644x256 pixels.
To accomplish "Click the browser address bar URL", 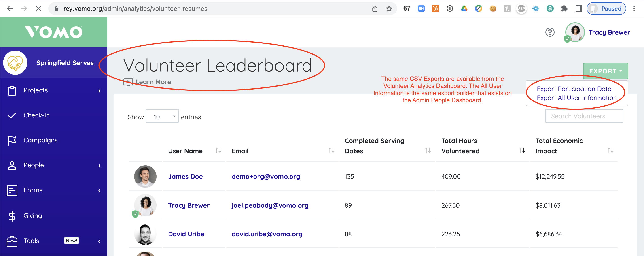I will pos(135,9).
